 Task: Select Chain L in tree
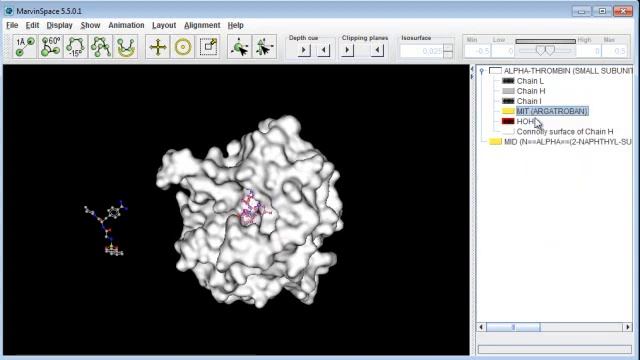coord(530,81)
